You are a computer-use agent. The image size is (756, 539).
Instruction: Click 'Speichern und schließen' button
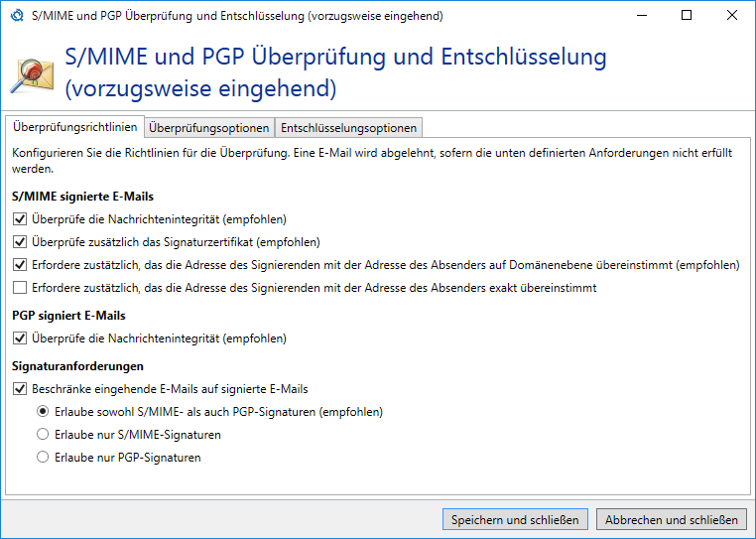point(515,520)
